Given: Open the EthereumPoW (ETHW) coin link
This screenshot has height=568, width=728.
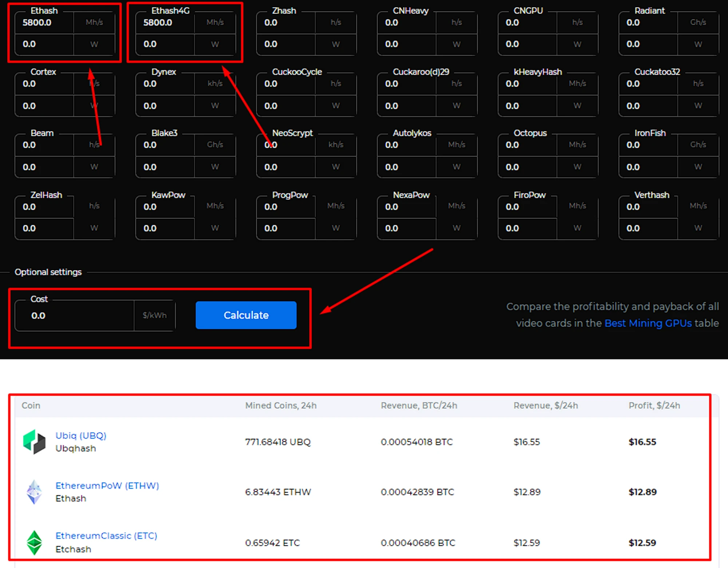Looking at the screenshot, I should coord(107,486).
